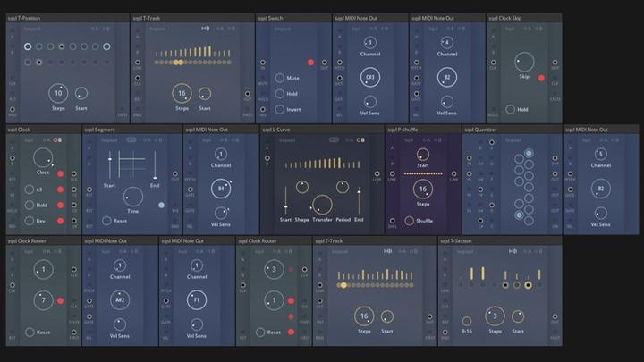Click the sqsl Quantizer module title
644x362 pixels.
(x=480, y=130)
